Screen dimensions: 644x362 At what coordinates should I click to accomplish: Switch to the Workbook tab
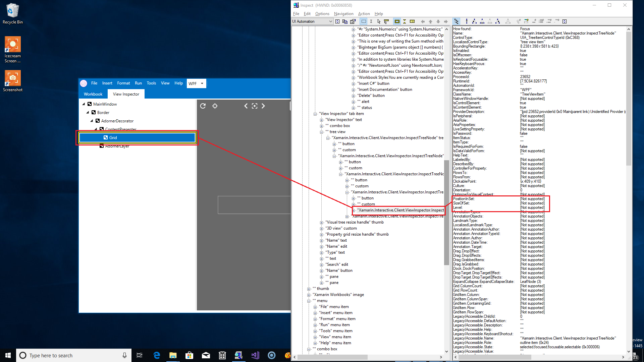(93, 94)
